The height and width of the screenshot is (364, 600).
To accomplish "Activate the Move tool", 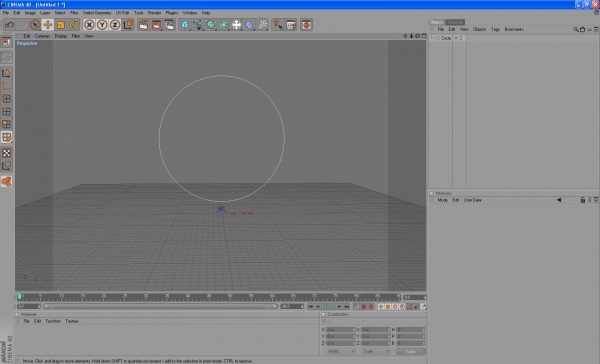I will click(48, 25).
